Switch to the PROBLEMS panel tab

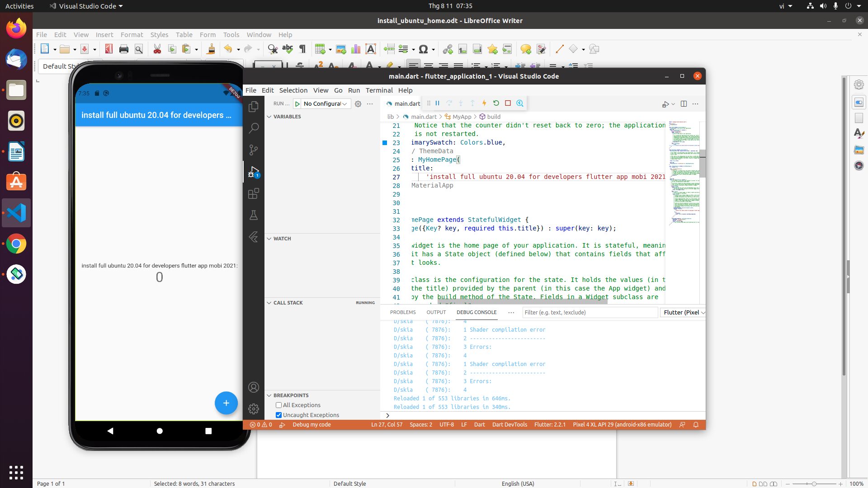coord(402,312)
